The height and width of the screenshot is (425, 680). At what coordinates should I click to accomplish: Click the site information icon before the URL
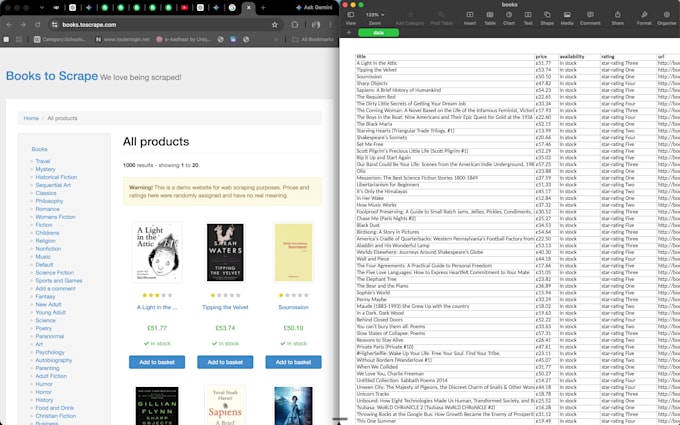tap(55, 25)
